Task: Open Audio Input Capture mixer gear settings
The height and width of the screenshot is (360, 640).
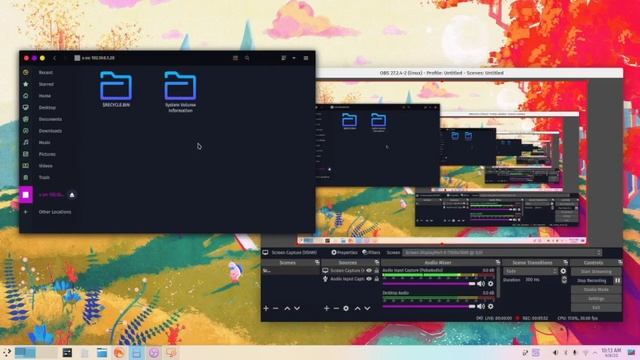Action: 491,284
